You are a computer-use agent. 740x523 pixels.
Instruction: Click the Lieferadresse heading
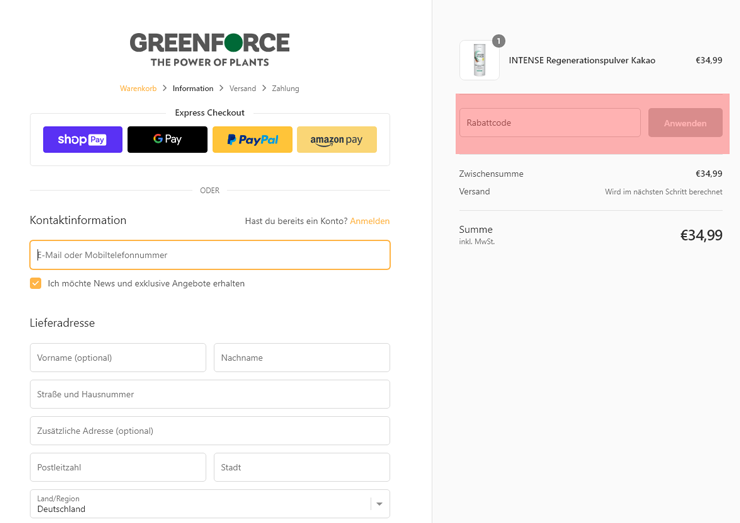(x=62, y=323)
